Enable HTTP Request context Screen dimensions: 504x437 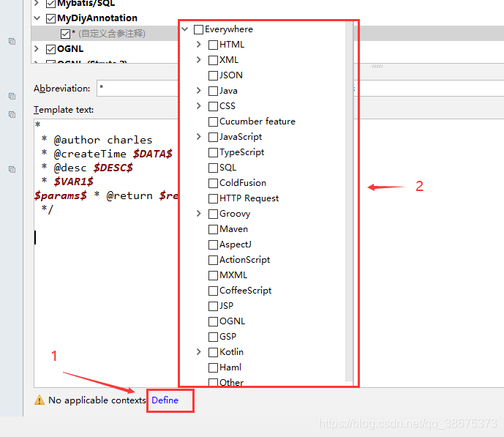coord(213,198)
